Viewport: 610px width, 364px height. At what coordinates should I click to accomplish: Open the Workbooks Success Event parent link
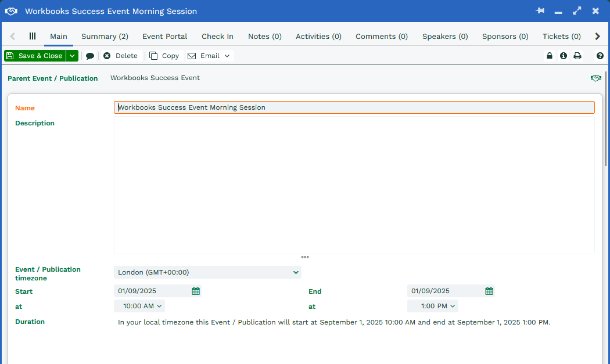tap(155, 78)
